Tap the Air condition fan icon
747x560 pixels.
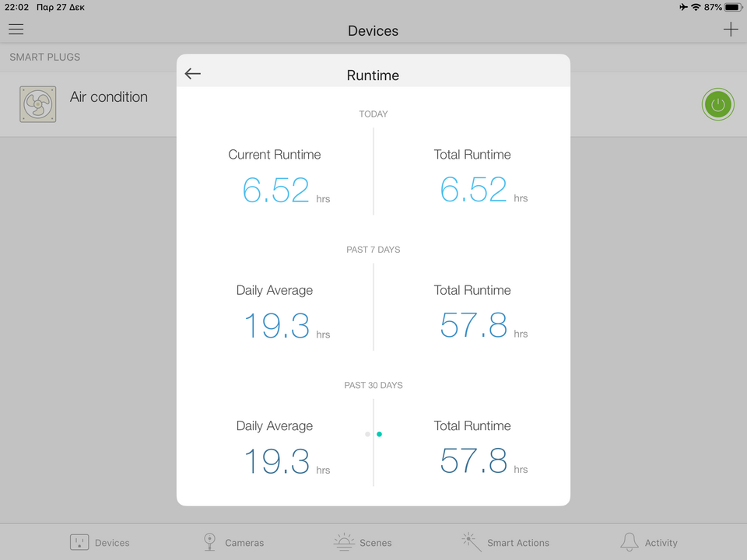click(x=37, y=104)
